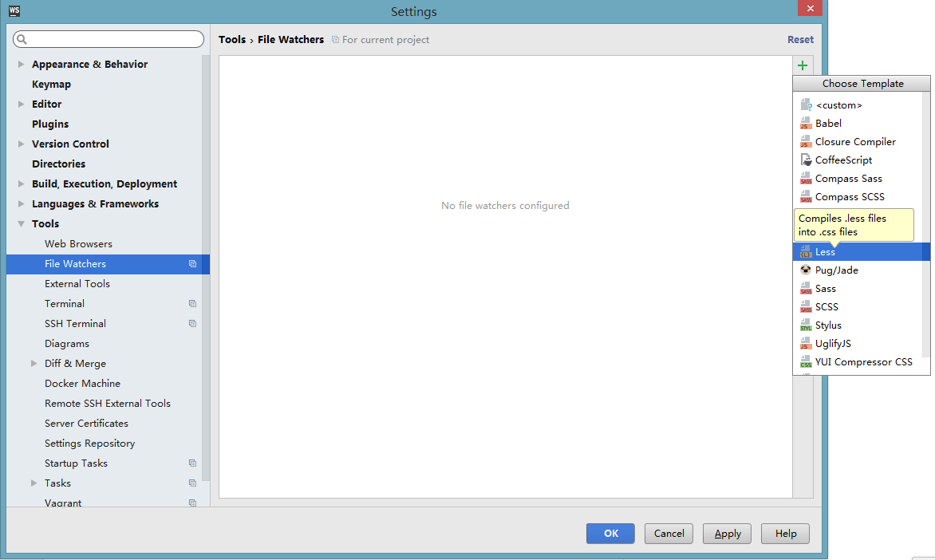Expand the Diff & Merge node
This screenshot has width=935, height=560.
[x=34, y=363]
